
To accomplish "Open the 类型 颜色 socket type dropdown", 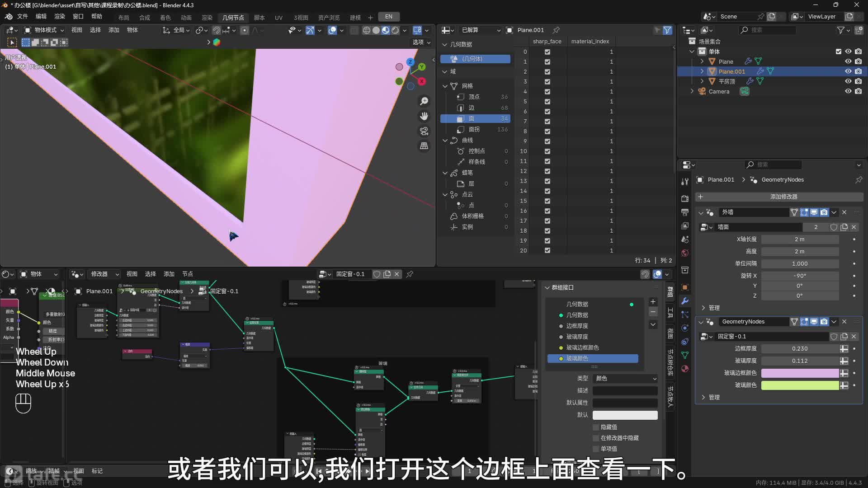I will [625, 379].
